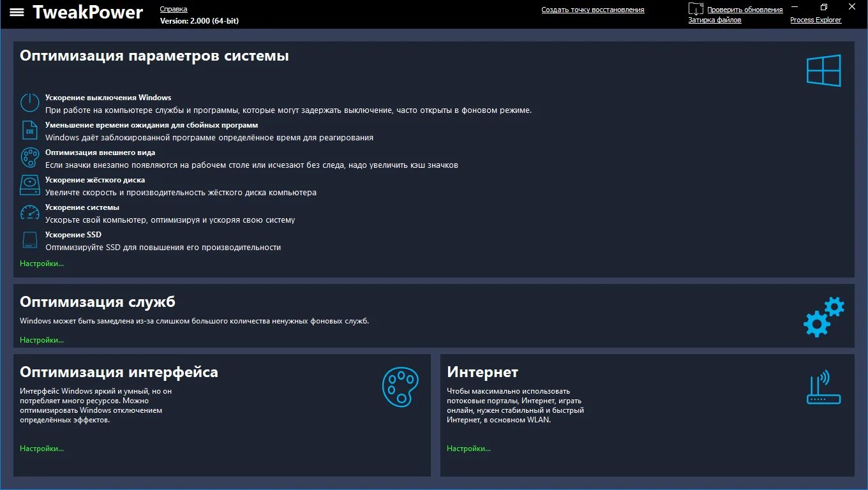Screen dimensions: 868x490
Task: Open Настройки under Оптимизация параметров системы
Action: point(42,263)
